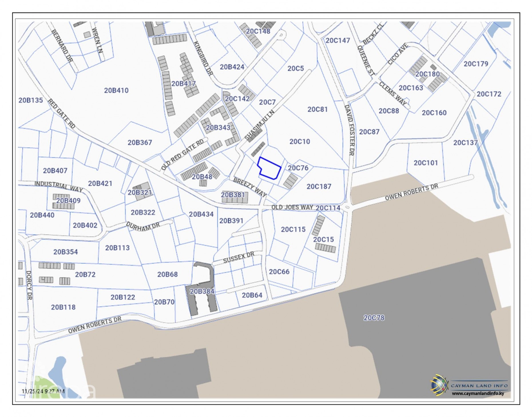Click the Breezy Way street label
532x417 pixels.
click(250, 187)
